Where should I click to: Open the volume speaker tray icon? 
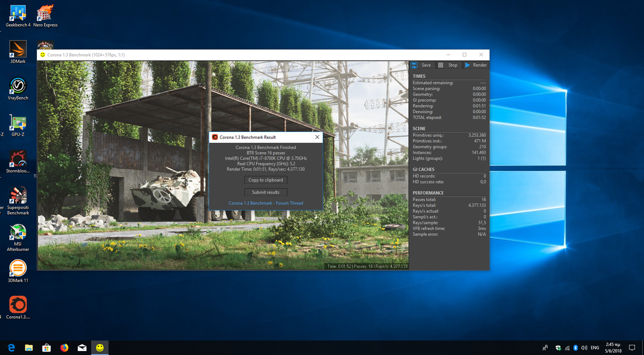click(x=584, y=347)
